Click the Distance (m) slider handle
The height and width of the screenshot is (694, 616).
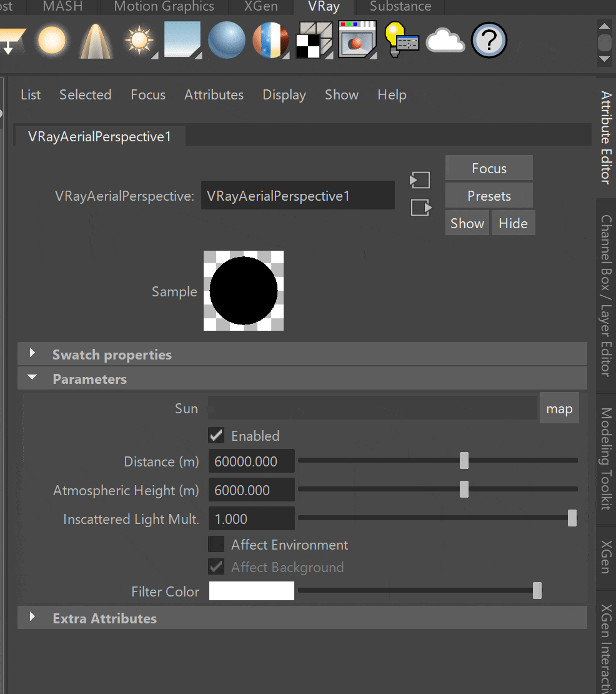(x=464, y=461)
